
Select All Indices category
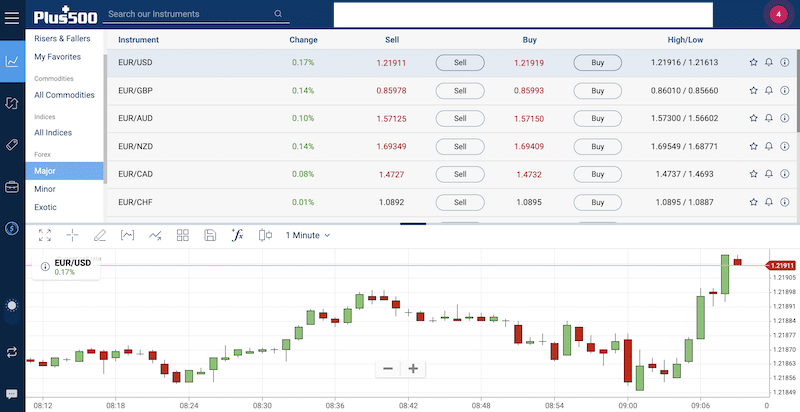tap(53, 133)
